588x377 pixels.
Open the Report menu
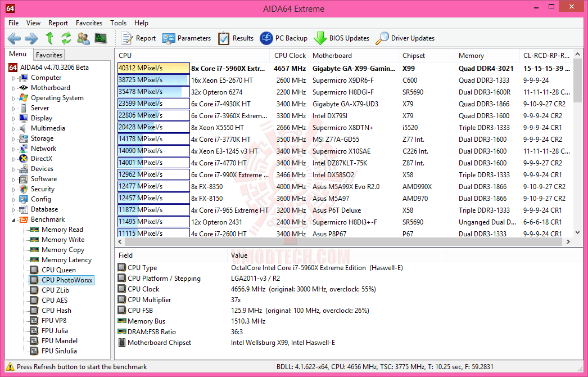[58, 23]
